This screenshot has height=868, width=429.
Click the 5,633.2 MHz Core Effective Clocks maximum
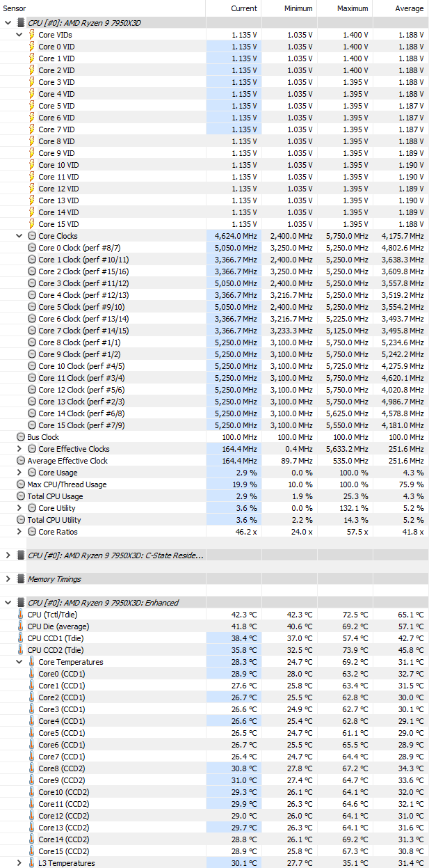[348, 449]
